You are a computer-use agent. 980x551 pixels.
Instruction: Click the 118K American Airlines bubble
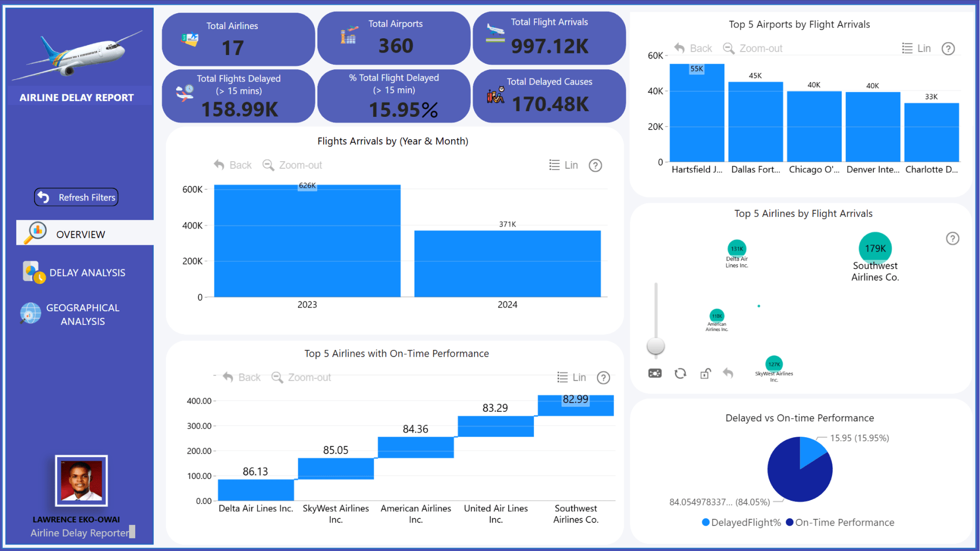coord(717,316)
